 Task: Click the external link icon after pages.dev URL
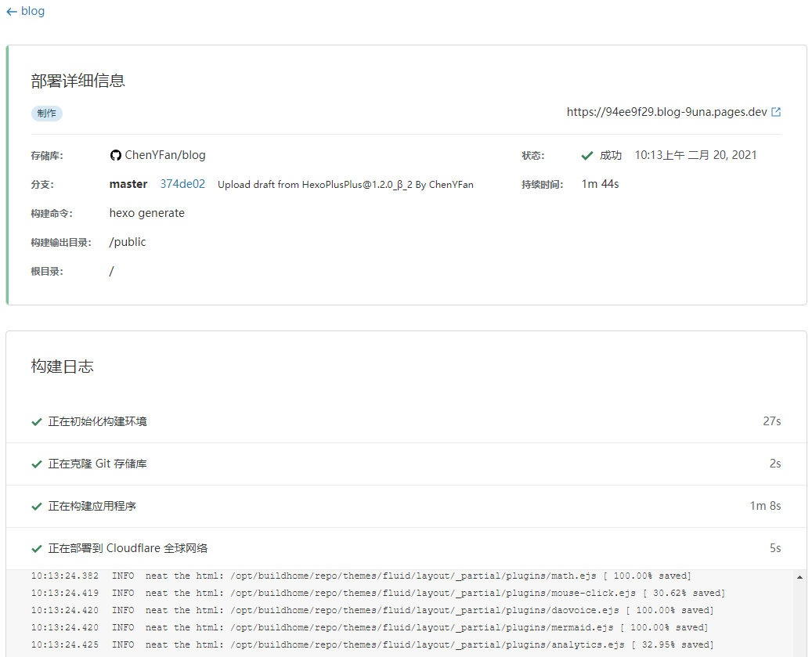[776, 112]
